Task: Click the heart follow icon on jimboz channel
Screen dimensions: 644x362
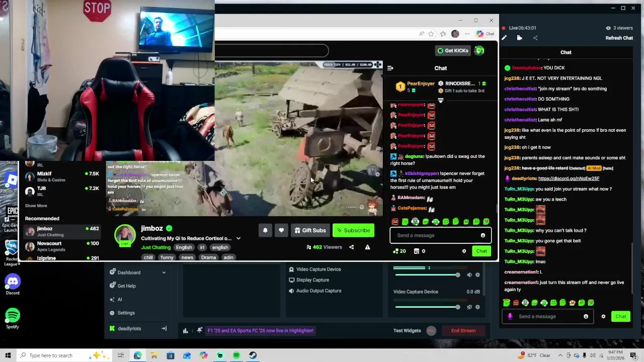Action: 281,230
